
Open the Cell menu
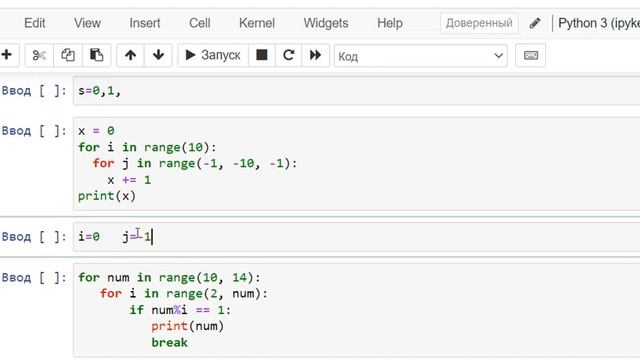(x=200, y=23)
